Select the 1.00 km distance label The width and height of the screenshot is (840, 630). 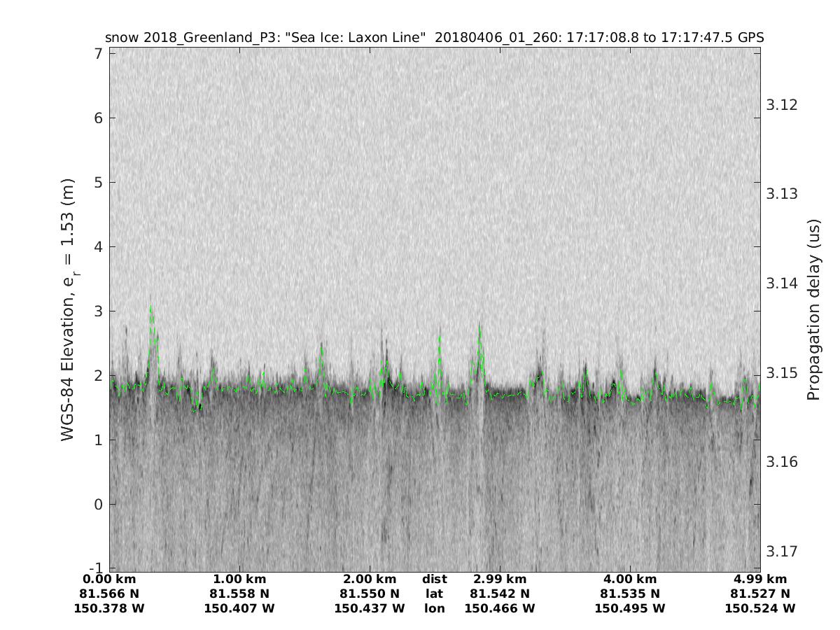[x=239, y=580]
